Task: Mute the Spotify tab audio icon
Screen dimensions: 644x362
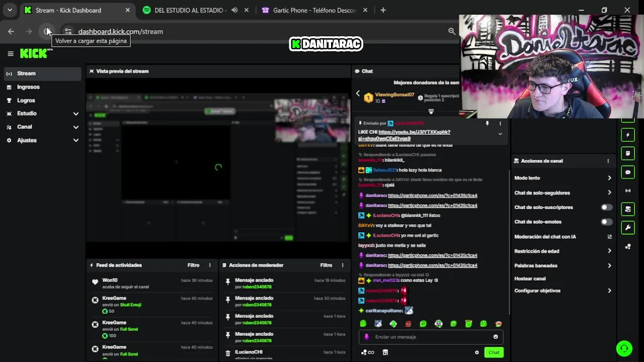Action: [234, 10]
